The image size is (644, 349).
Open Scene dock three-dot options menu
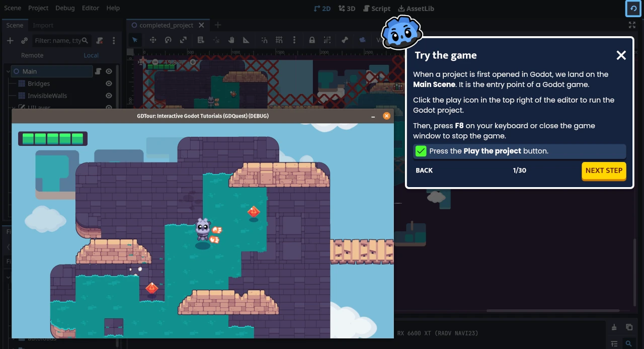tap(114, 41)
